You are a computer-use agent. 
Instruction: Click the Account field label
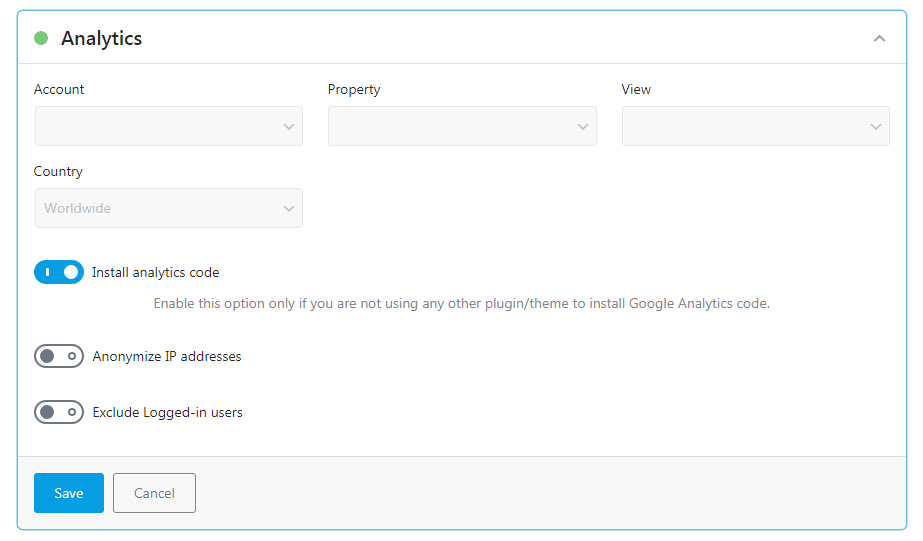[x=59, y=90]
